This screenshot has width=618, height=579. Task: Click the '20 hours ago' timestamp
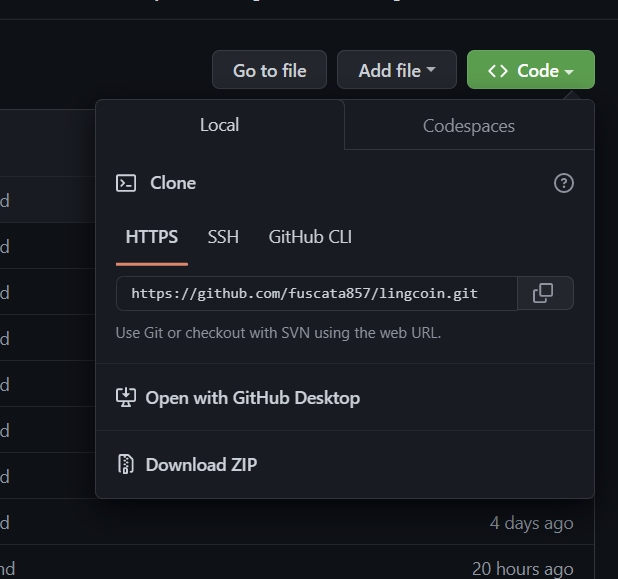(x=523, y=569)
